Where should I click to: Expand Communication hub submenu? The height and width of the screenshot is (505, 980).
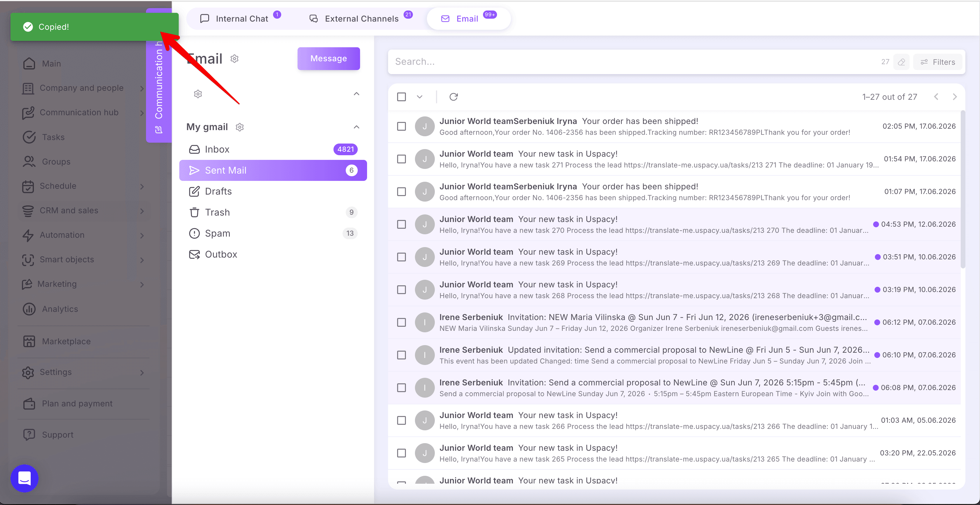tap(142, 113)
